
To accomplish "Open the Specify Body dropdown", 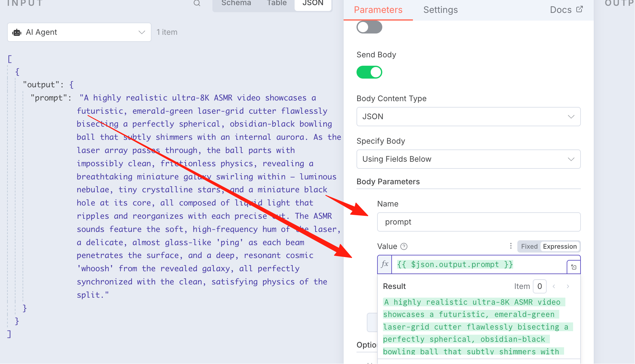I will 469,159.
